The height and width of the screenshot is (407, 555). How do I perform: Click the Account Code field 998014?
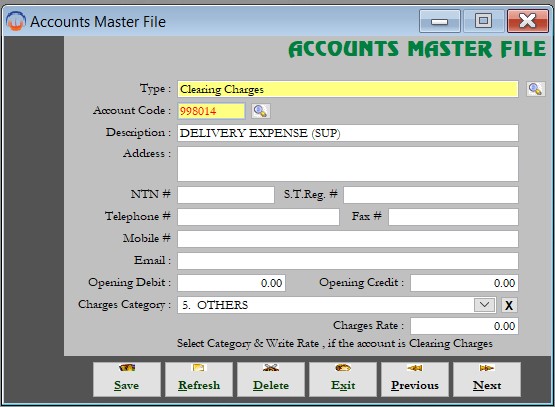(x=211, y=111)
